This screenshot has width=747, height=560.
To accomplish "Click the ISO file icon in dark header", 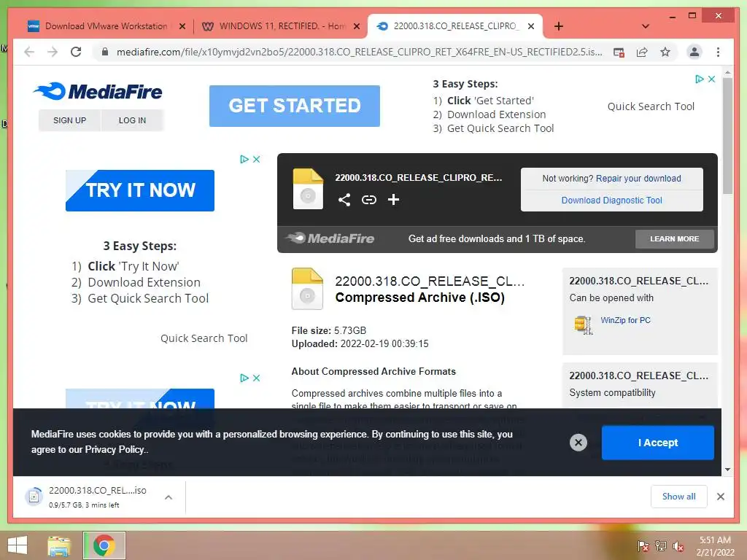I will pyautogui.click(x=308, y=189).
